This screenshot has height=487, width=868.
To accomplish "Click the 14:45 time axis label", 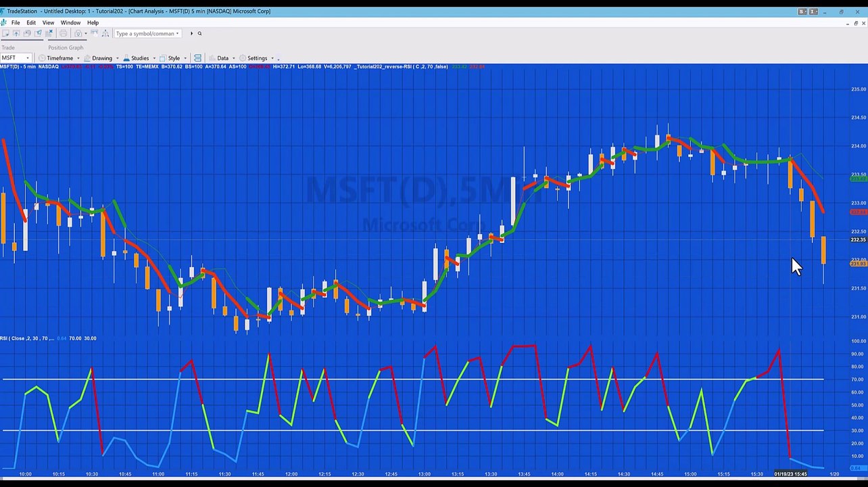I will (657, 474).
